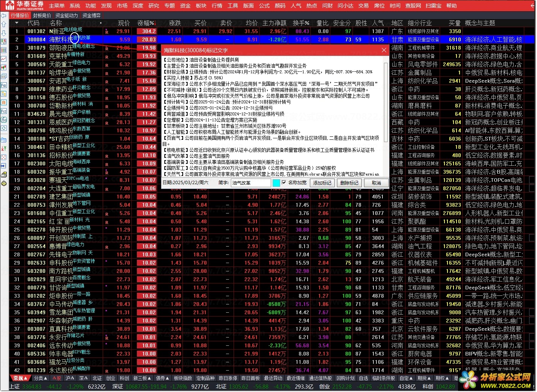Open the candlestick K-line sidebar icon

(x=4, y=68)
